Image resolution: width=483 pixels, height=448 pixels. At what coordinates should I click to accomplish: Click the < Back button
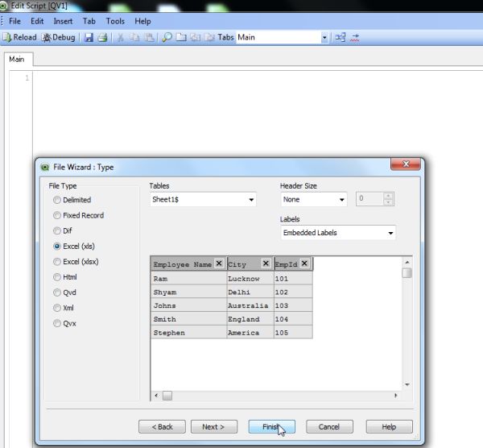pyautogui.click(x=162, y=427)
